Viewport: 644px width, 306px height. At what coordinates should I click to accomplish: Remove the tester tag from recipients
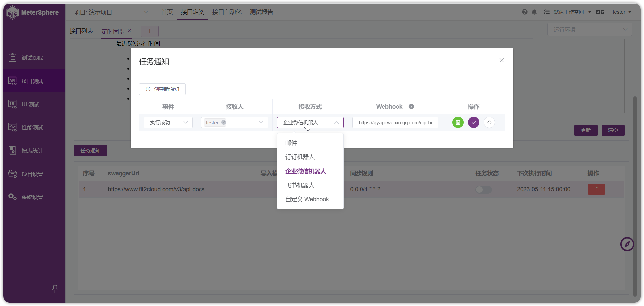click(x=224, y=122)
